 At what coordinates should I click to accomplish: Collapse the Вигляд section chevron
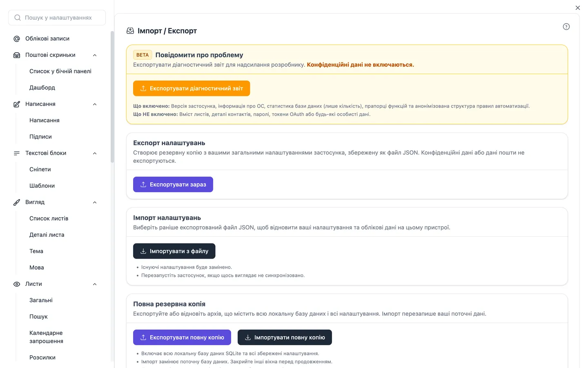click(x=95, y=202)
